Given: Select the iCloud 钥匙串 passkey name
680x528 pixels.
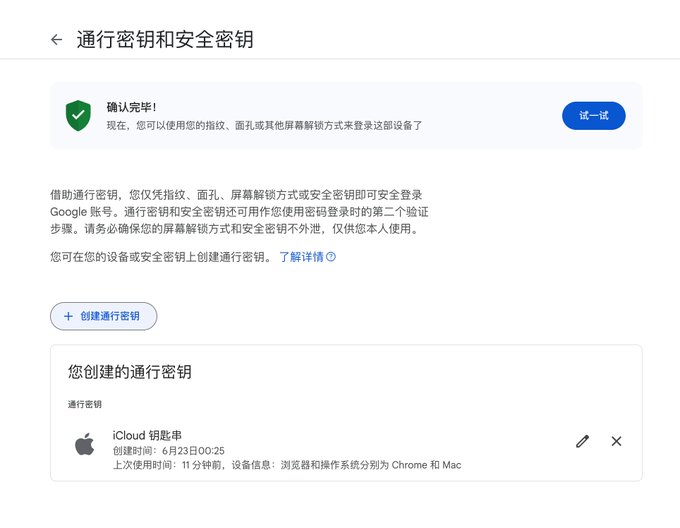Looking at the screenshot, I should 147,435.
